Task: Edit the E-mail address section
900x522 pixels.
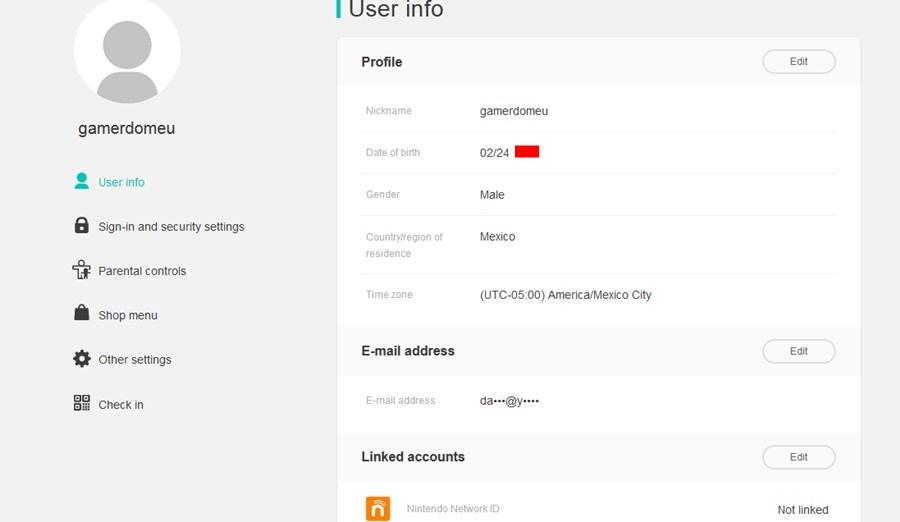Action: click(798, 351)
